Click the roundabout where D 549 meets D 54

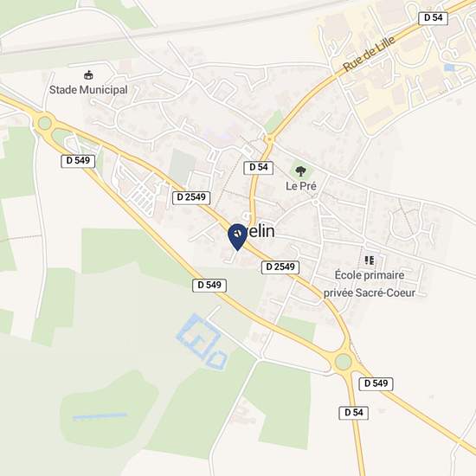(x=343, y=362)
